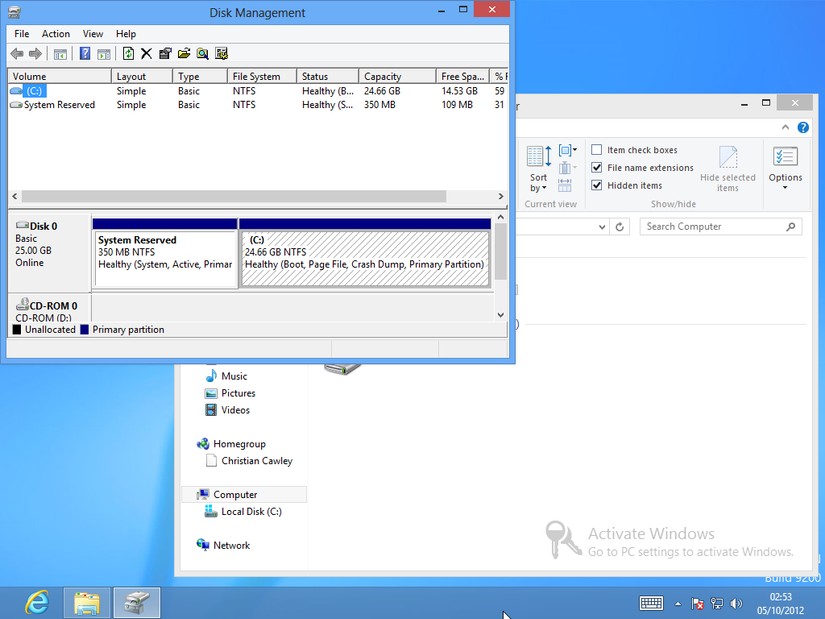The image size is (825, 619).
Task: Open the Options dropdown in Explorer ribbon
Action: (785, 168)
